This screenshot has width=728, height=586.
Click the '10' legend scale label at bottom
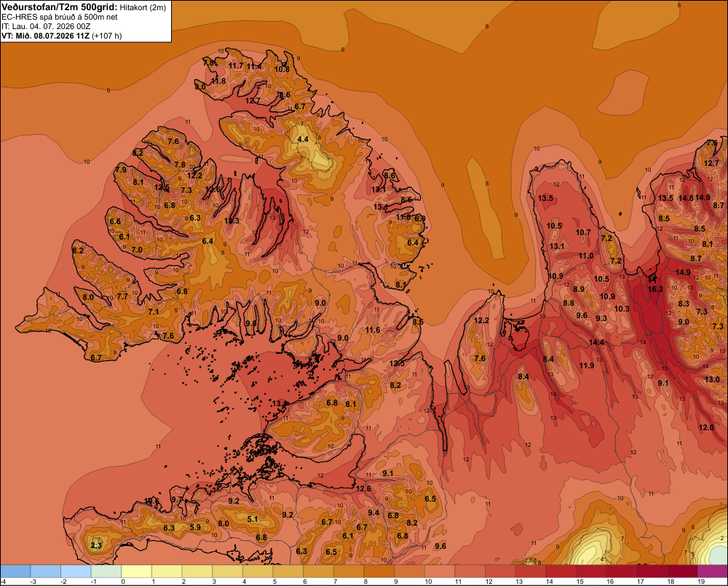(x=428, y=582)
